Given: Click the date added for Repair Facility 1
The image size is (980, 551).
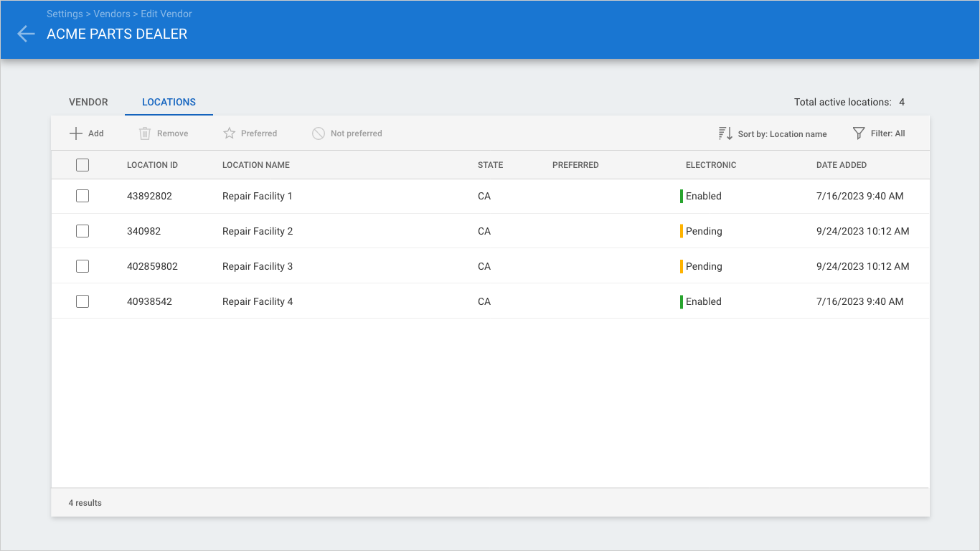Looking at the screenshot, I should [x=859, y=196].
